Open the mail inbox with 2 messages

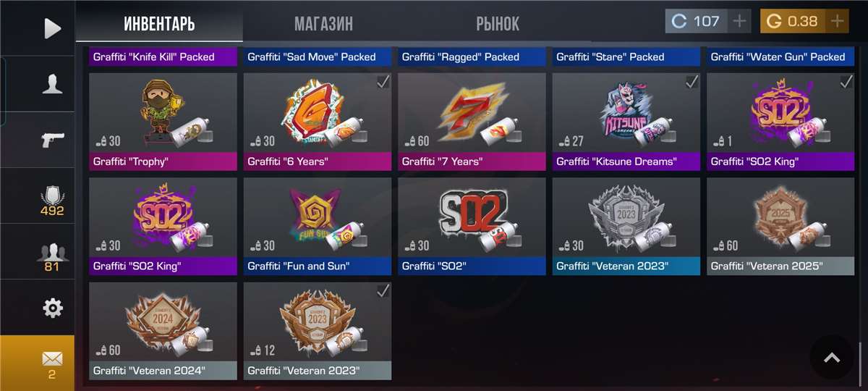(x=52, y=364)
